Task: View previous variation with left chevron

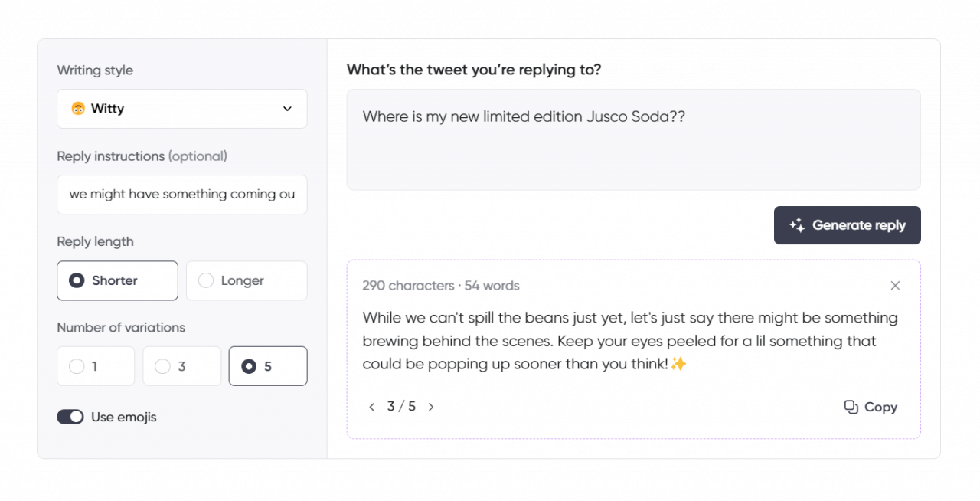Action: click(x=371, y=407)
